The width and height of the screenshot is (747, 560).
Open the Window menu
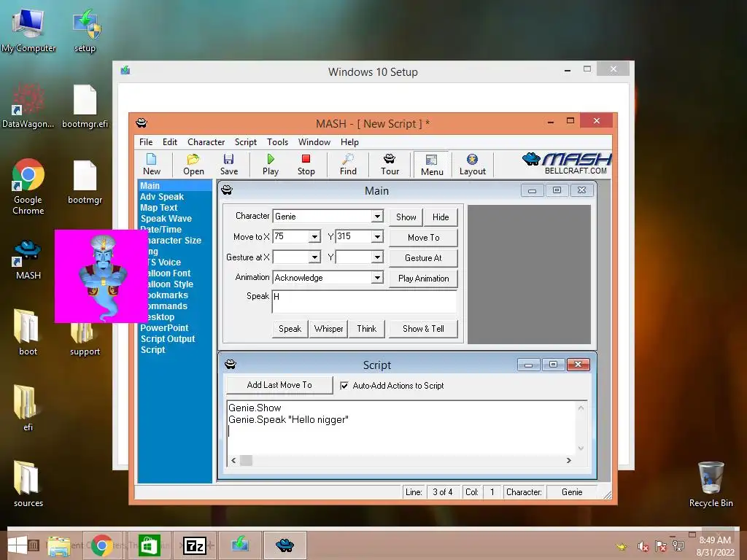click(314, 142)
